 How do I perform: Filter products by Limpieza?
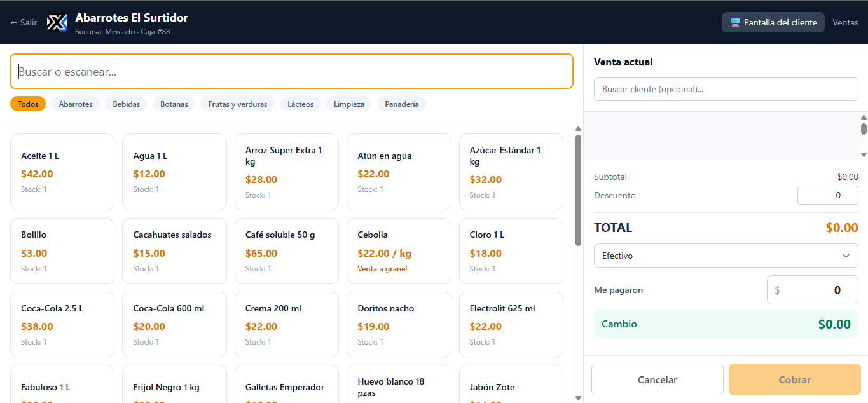(349, 104)
